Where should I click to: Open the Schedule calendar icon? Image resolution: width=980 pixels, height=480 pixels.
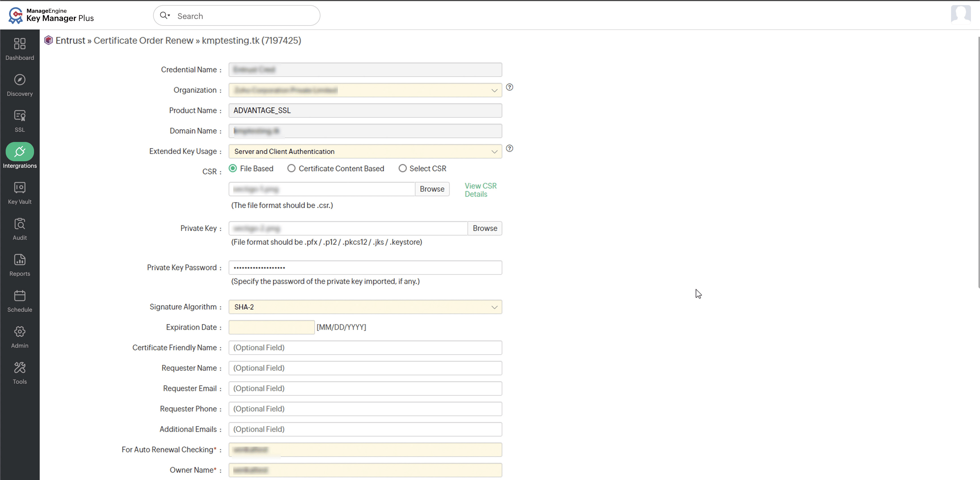point(20,295)
